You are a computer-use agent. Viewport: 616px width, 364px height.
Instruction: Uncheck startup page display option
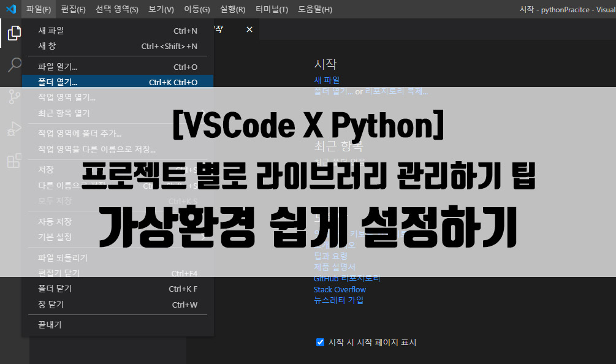point(320,342)
